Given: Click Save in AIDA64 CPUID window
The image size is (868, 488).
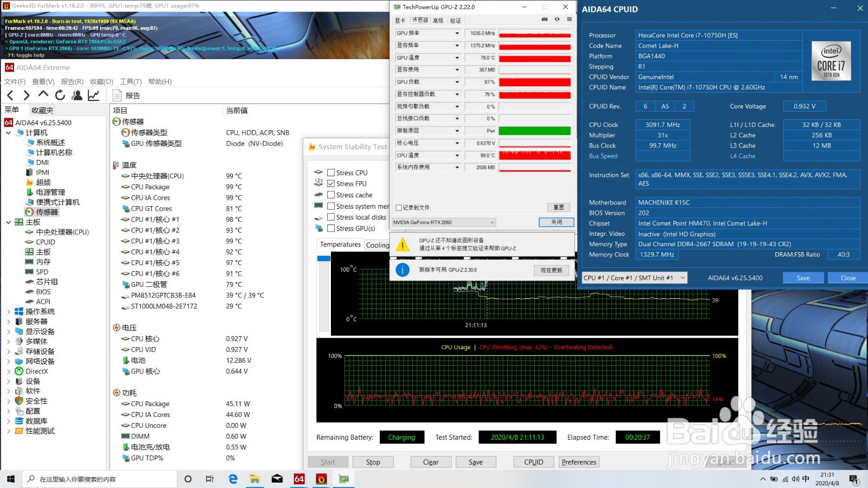Looking at the screenshot, I should click(803, 278).
